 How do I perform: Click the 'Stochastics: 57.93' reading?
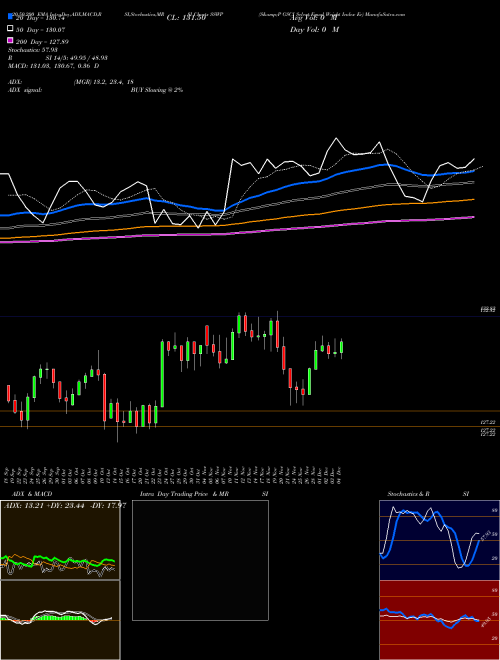click(x=32, y=50)
